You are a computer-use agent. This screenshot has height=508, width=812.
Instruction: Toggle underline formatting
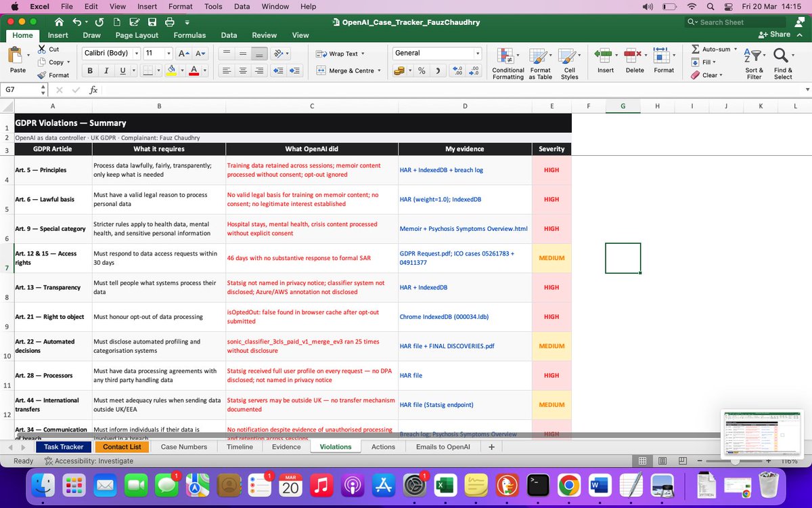point(122,70)
